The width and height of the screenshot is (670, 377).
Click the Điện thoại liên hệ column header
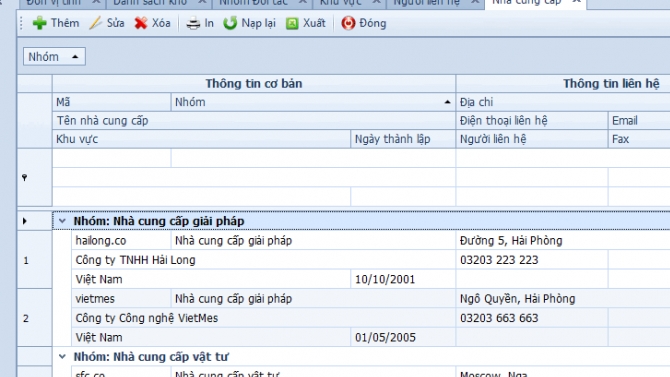[x=532, y=121]
